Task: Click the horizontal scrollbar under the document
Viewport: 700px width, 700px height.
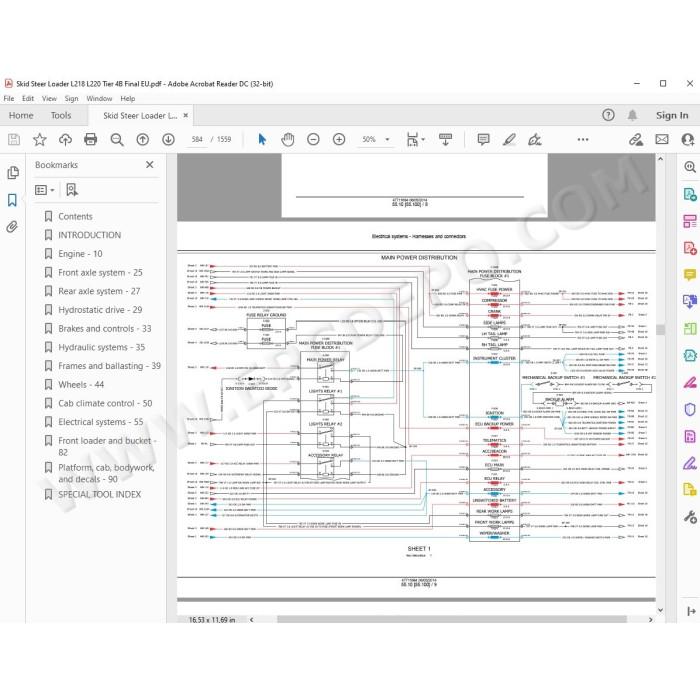Action: pos(451,619)
